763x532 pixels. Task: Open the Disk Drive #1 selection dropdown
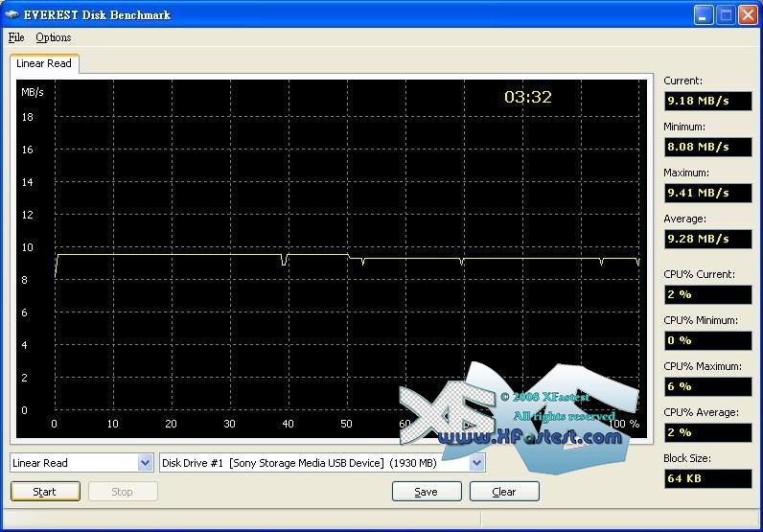pyautogui.click(x=477, y=463)
